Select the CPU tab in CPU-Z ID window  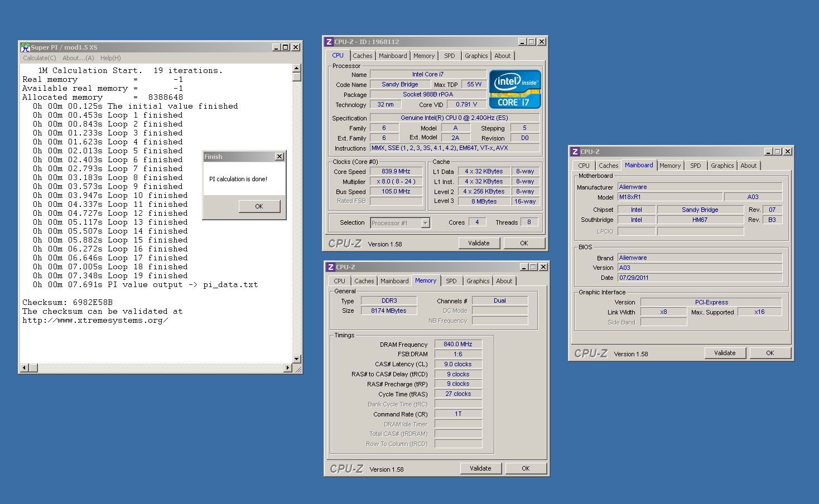point(338,55)
